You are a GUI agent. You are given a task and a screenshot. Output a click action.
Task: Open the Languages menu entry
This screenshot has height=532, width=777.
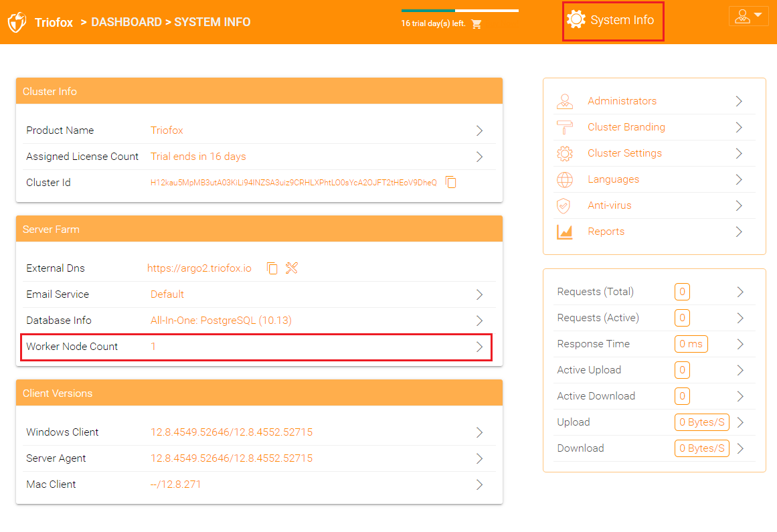tap(654, 179)
